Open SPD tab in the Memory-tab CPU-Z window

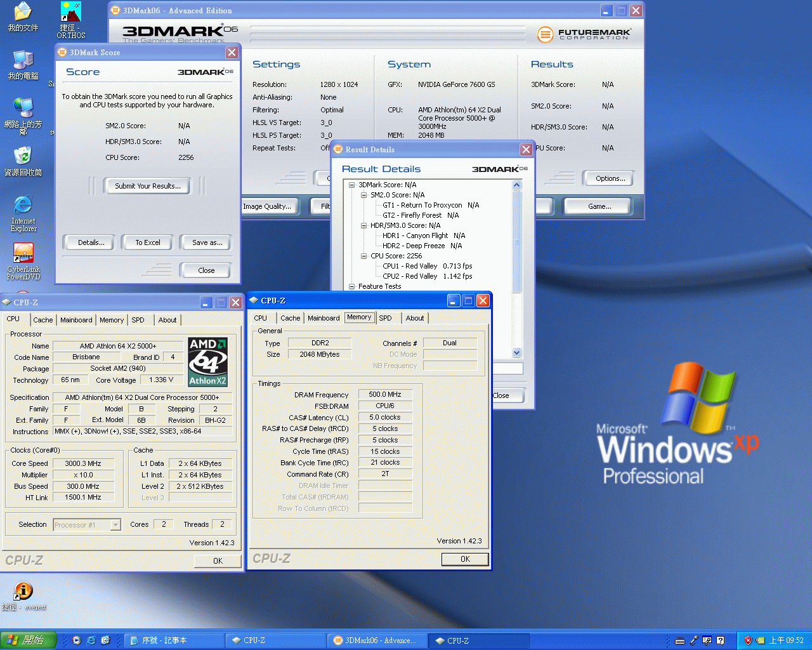(385, 318)
